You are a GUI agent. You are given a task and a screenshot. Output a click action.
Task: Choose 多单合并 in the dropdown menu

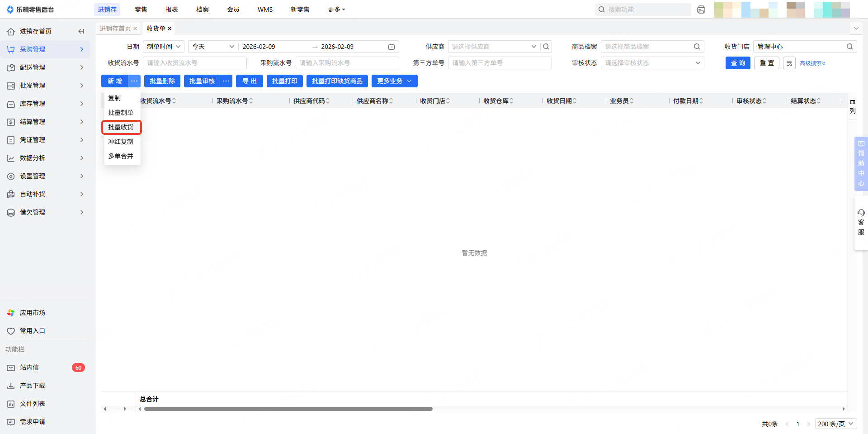click(121, 156)
